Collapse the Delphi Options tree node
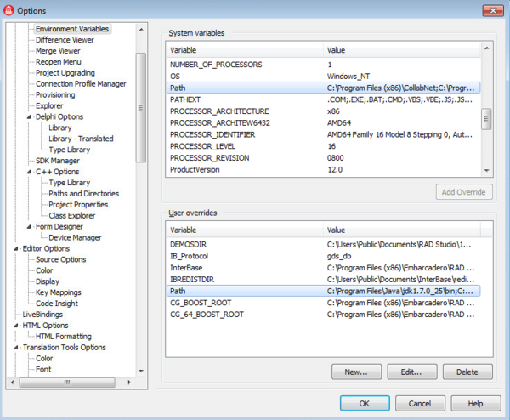This screenshot has width=510, height=420. 29,116
